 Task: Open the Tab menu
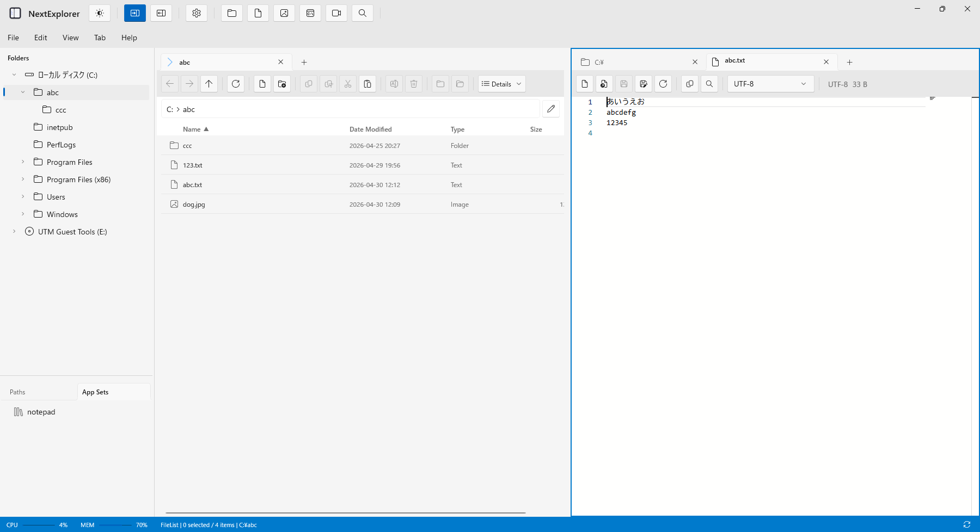tap(100, 38)
